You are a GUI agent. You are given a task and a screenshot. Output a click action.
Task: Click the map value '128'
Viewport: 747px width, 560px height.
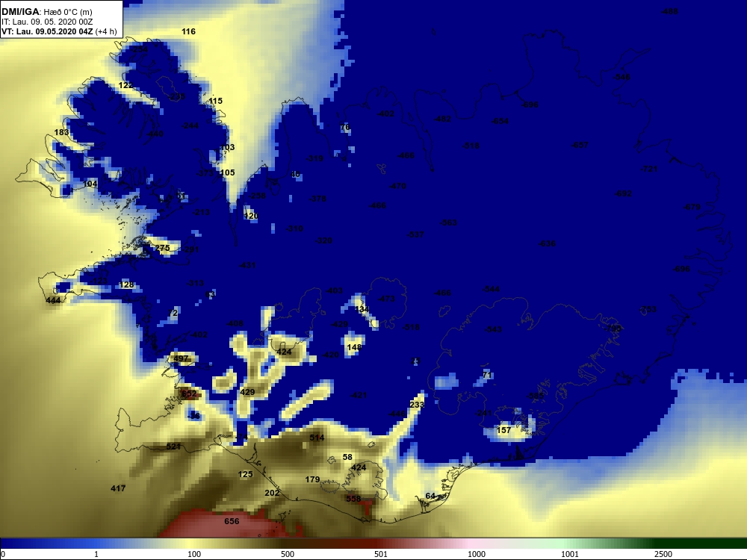[x=127, y=284]
